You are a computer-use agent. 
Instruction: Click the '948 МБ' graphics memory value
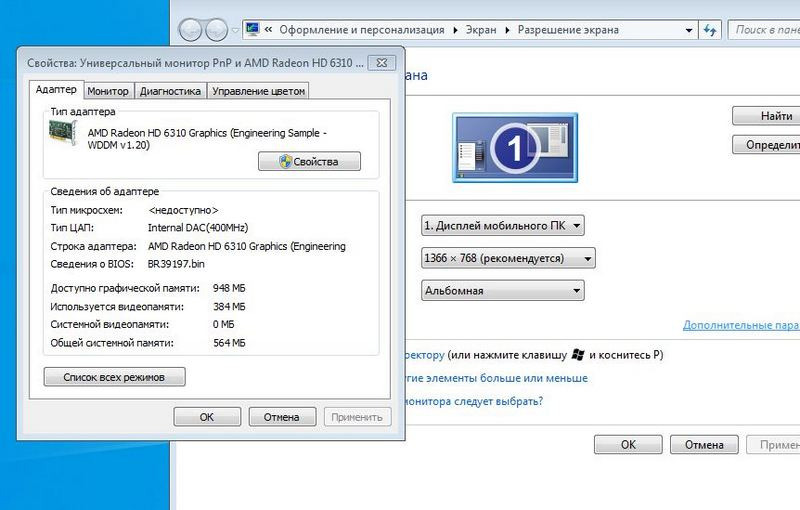click(x=229, y=288)
